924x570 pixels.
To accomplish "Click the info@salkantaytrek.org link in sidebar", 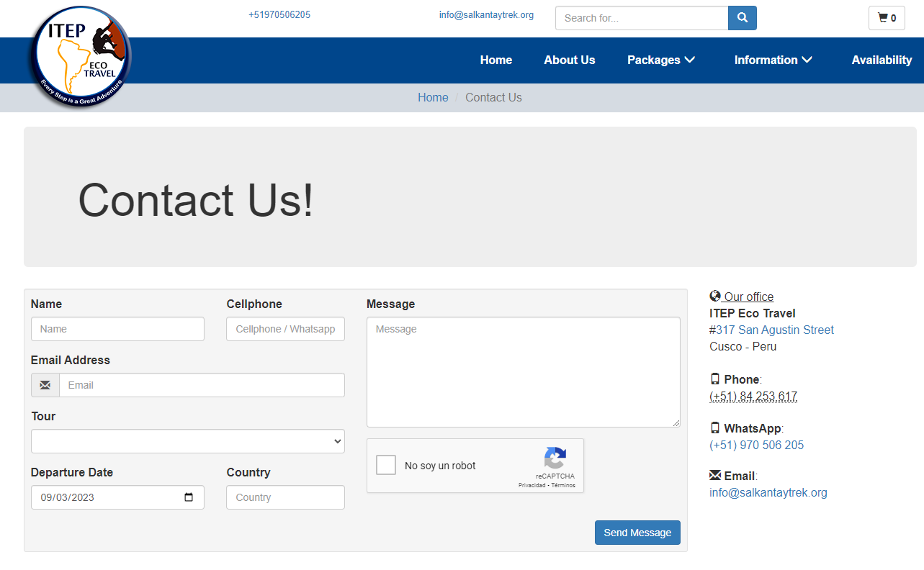I will (x=768, y=492).
